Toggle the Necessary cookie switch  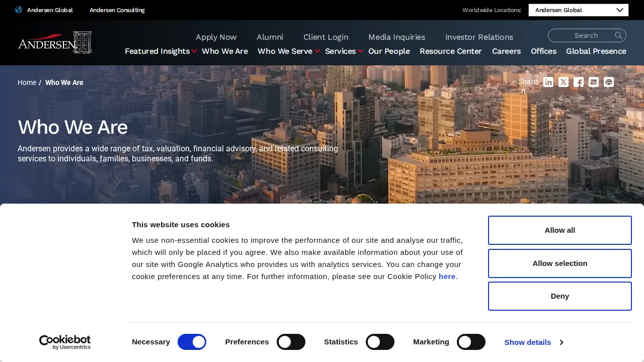click(x=192, y=342)
